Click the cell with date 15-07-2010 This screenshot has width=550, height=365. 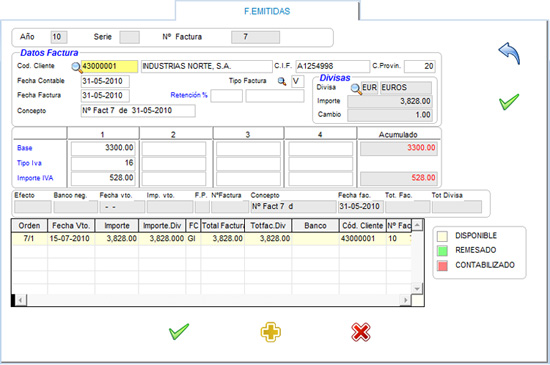[x=70, y=239]
